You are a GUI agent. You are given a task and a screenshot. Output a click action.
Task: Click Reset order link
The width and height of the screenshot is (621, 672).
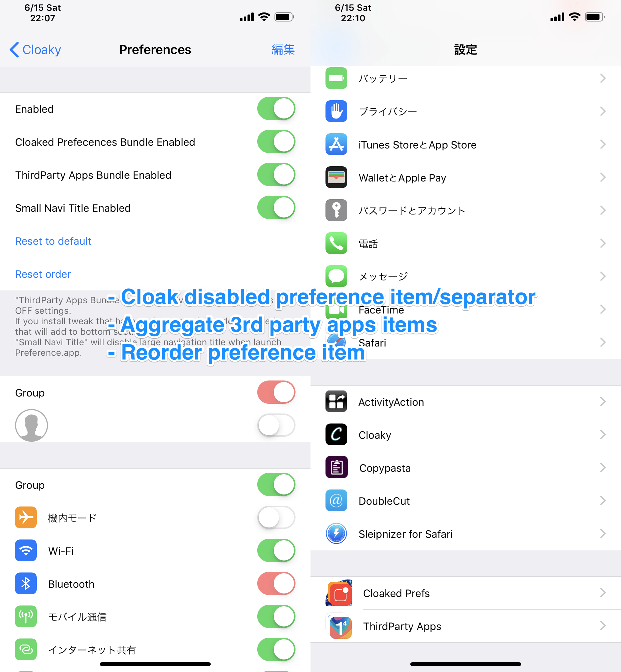[x=43, y=273]
